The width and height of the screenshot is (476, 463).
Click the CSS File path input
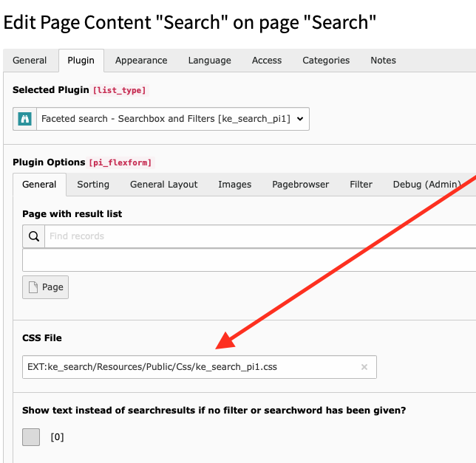coord(188,367)
